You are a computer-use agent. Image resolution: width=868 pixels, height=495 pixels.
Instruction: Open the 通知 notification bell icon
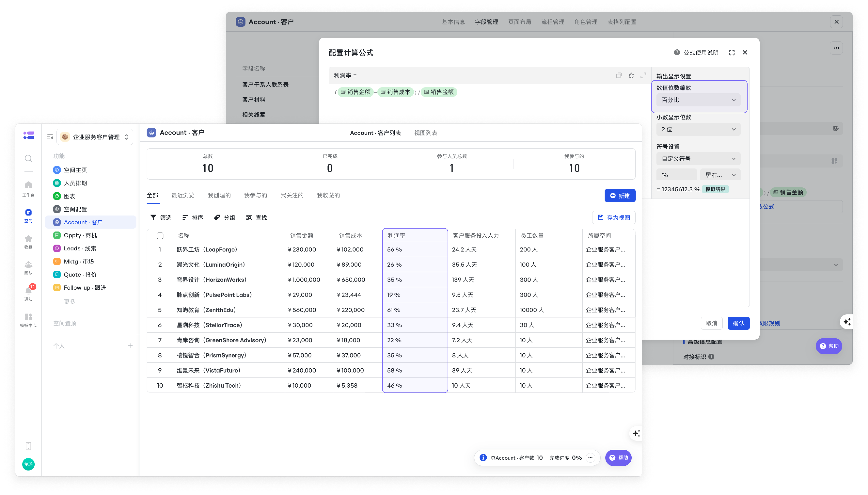point(28,293)
